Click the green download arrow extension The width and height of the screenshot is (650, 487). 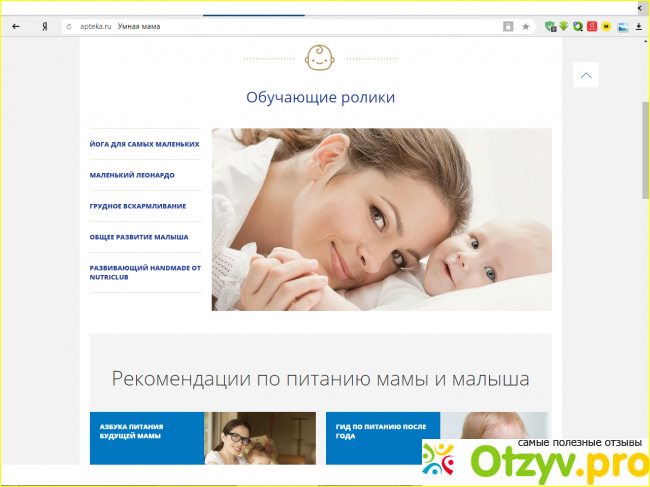[x=563, y=27]
